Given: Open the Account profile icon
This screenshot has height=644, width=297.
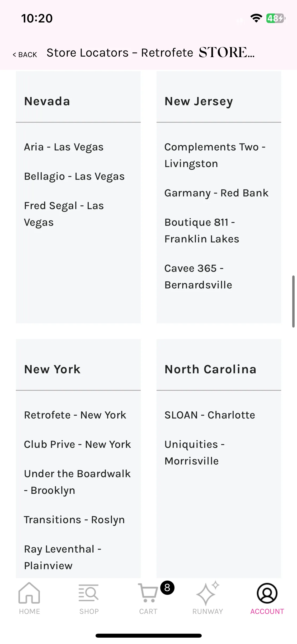Looking at the screenshot, I should click(267, 593).
